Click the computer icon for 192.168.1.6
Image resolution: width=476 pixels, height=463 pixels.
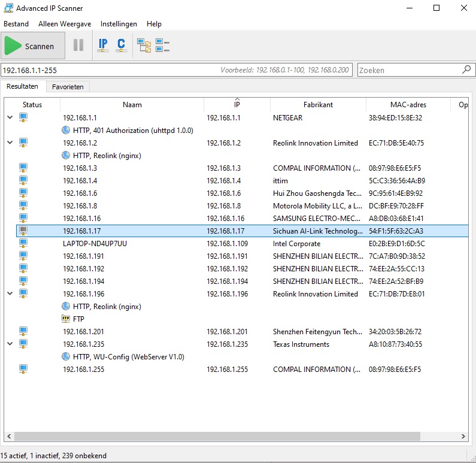23,193
